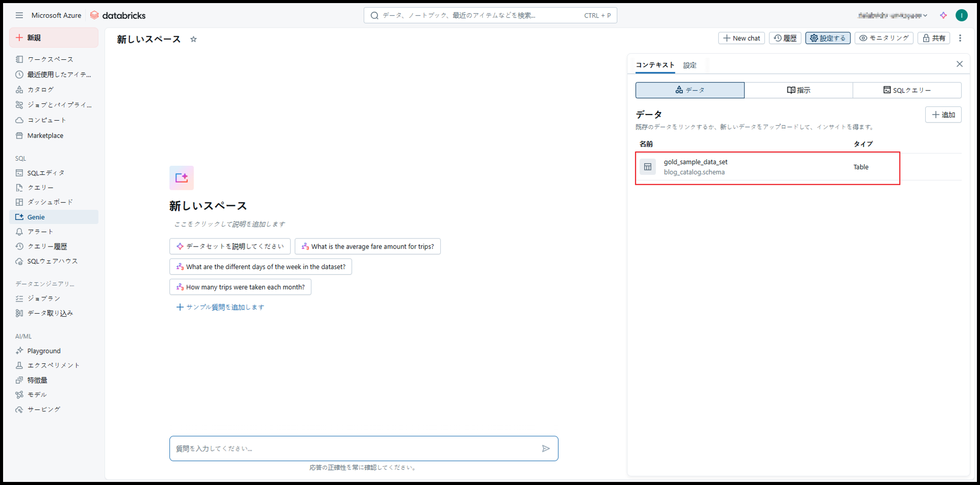Switch to the 指示 segment
The image size is (980, 485).
(798, 90)
